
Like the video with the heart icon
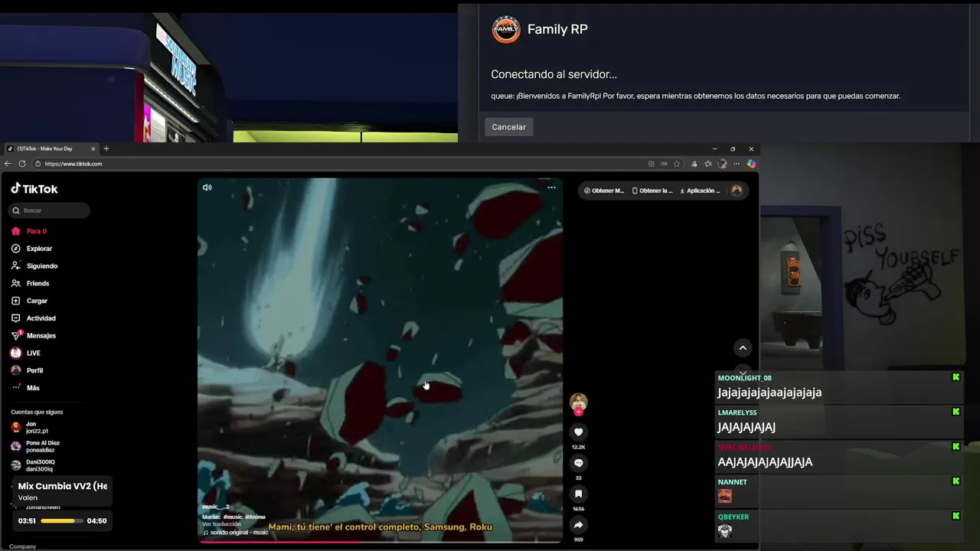578,432
